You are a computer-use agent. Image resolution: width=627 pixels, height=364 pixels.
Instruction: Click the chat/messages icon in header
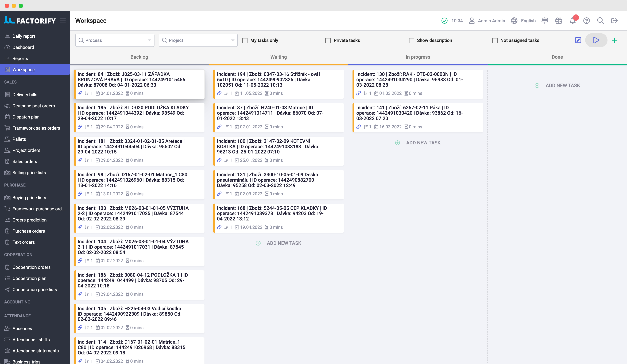click(x=545, y=20)
